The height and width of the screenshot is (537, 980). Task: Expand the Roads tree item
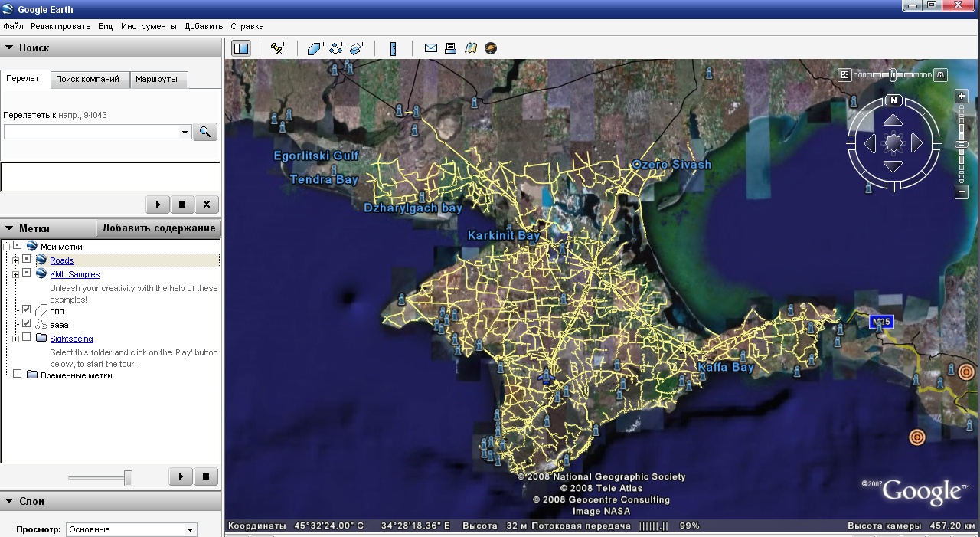[x=15, y=260]
